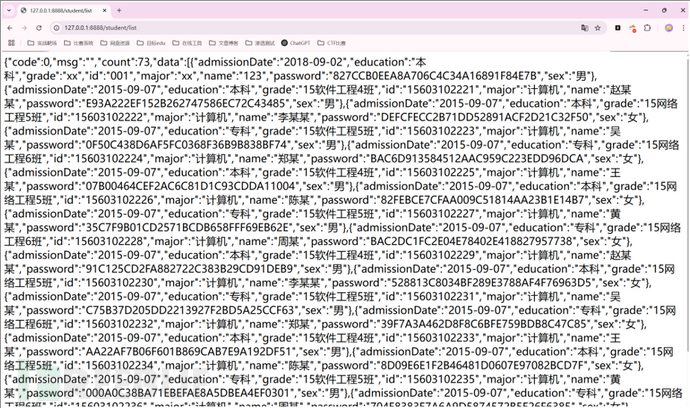
Task: Open the 目标edu bookmark folder
Action: (151, 43)
